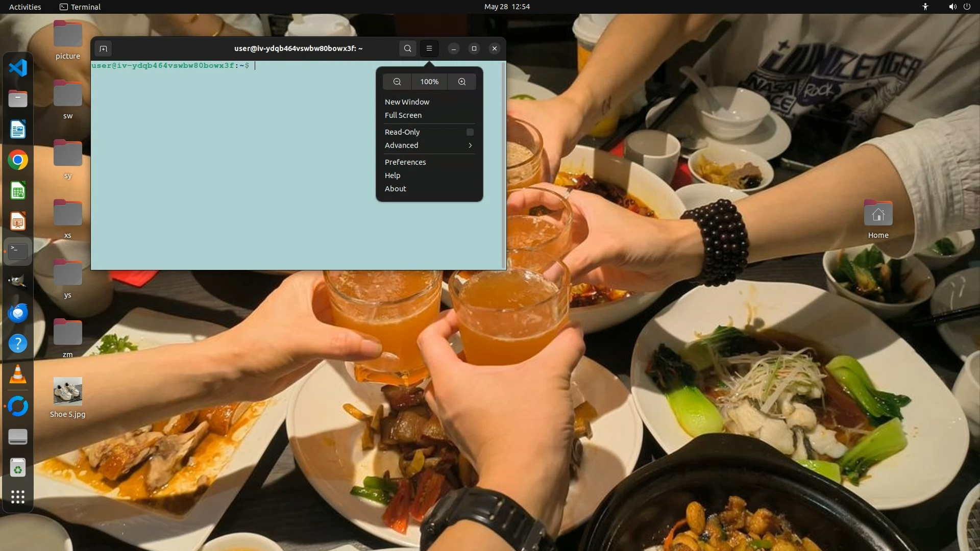
Task: Click the zoom out magnifier icon
Action: [x=397, y=82]
